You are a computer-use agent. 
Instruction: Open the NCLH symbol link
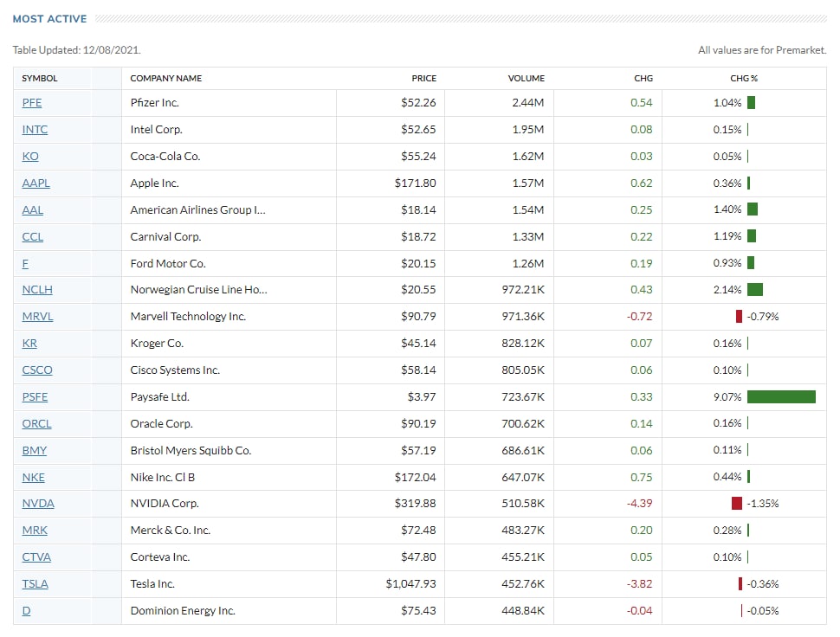point(37,290)
